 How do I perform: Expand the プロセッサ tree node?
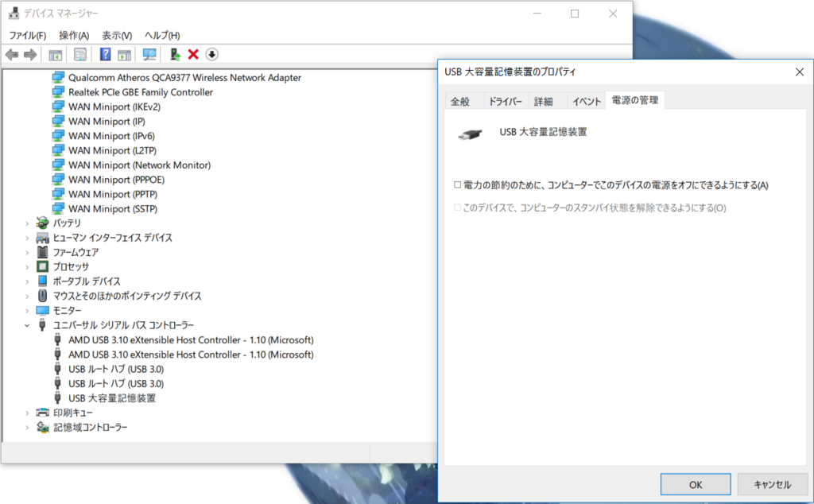(27, 267)
